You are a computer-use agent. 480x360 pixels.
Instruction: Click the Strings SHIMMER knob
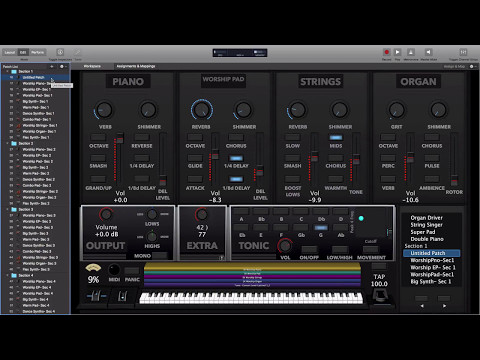339,110
